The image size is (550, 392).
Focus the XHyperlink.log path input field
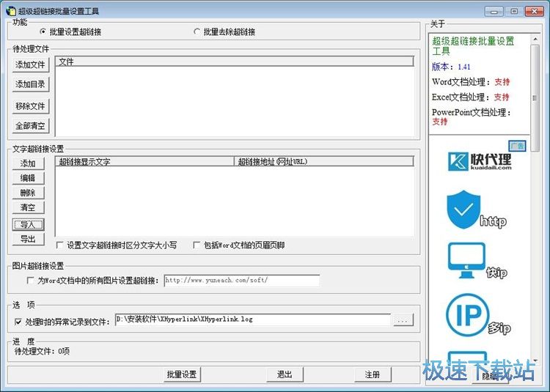[252, 319]
